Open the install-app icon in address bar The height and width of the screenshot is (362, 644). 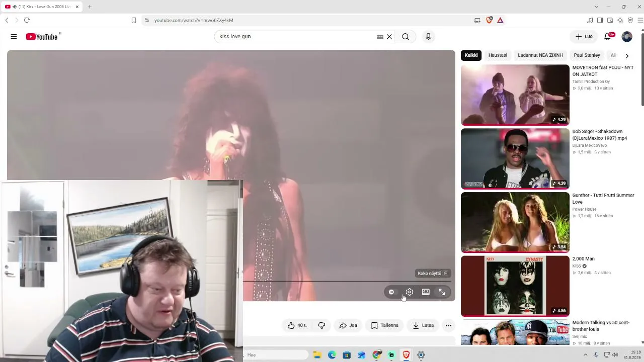coord(477,20)
